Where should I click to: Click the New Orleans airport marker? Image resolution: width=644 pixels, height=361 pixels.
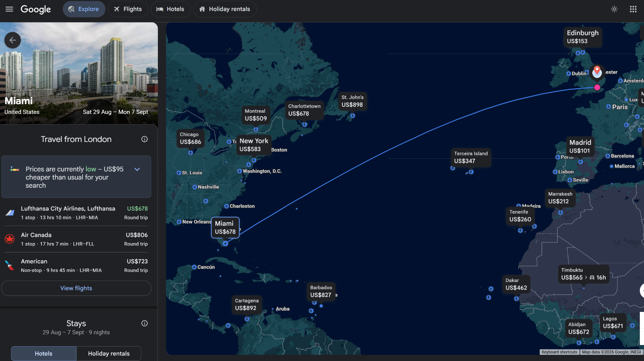tap(179, 222)
